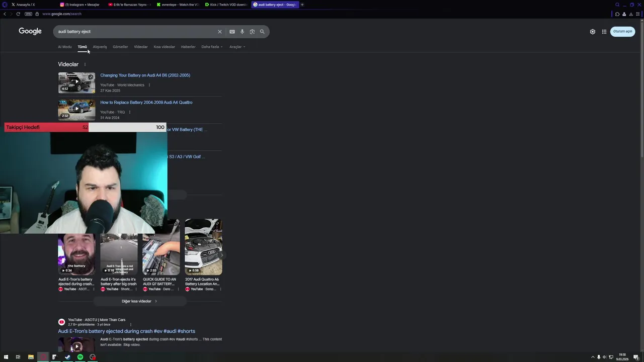Open Opera menu icon at top left
This screenshot has height=362, width=644.
[x=5, y=5]
